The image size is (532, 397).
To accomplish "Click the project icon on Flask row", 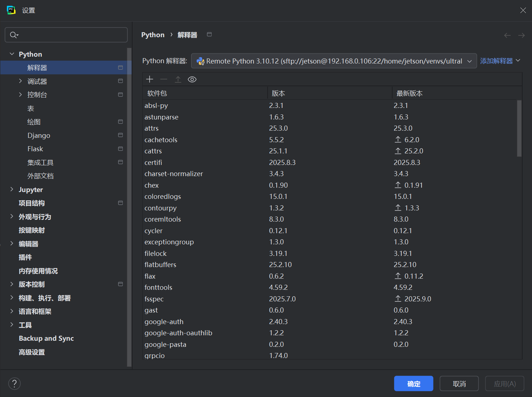I will click(120, 149).
